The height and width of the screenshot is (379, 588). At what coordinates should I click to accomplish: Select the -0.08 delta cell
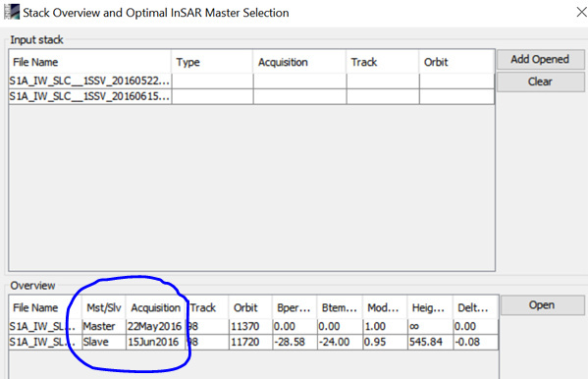tap(475, 342)
